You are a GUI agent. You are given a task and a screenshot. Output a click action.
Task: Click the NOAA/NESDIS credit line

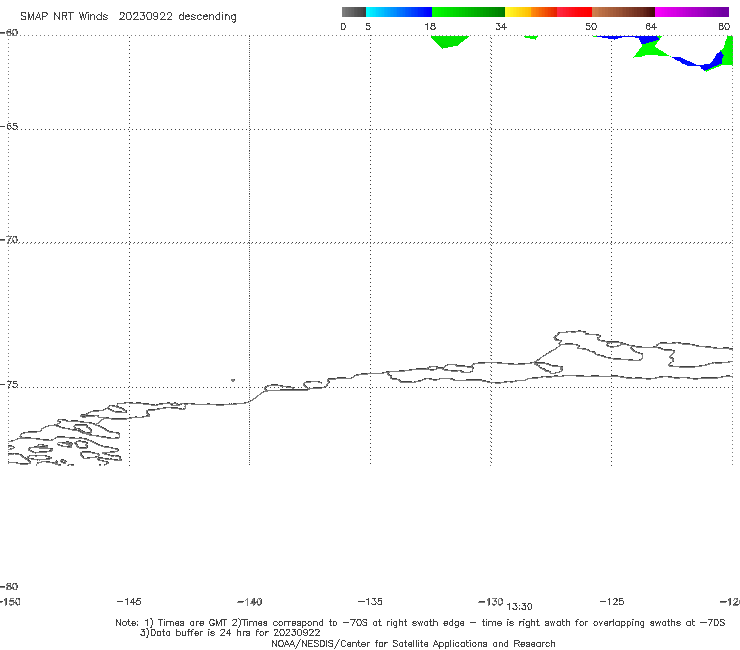(413, 643)
